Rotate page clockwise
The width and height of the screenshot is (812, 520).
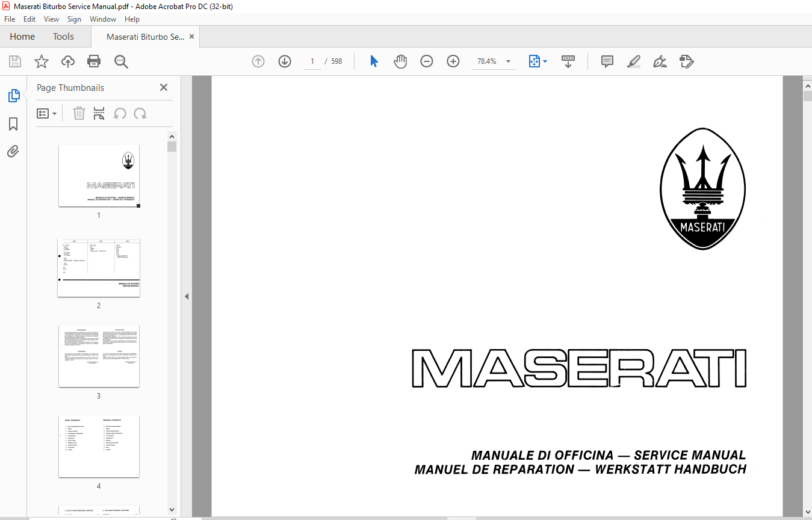pos(140,113)
